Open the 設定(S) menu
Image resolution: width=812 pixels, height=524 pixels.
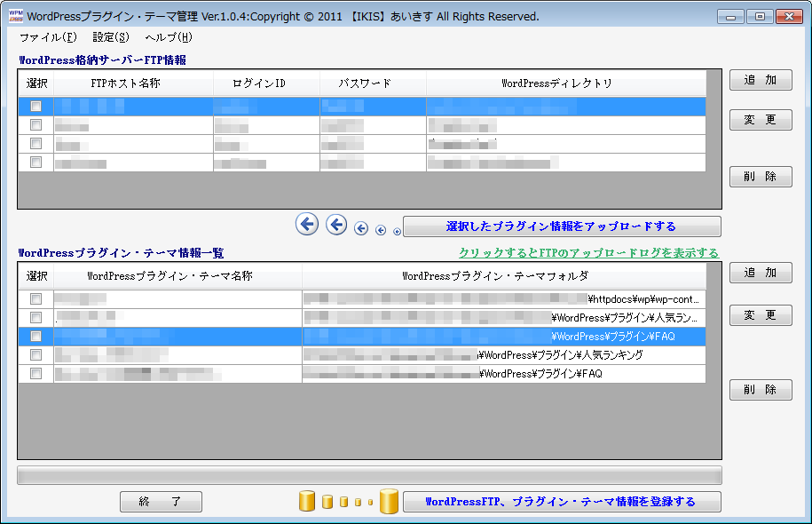[111, 37]
